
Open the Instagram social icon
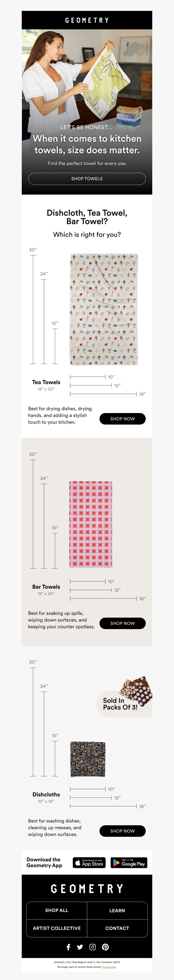click(x=93, y=947)
